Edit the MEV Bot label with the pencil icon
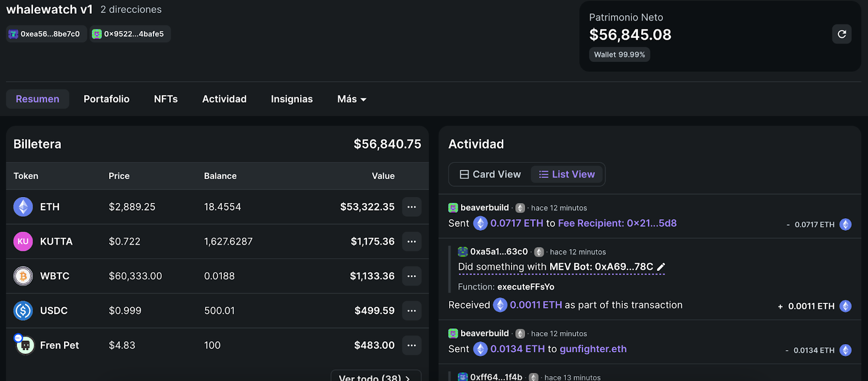The image size is (868, 381). point(661,266)
